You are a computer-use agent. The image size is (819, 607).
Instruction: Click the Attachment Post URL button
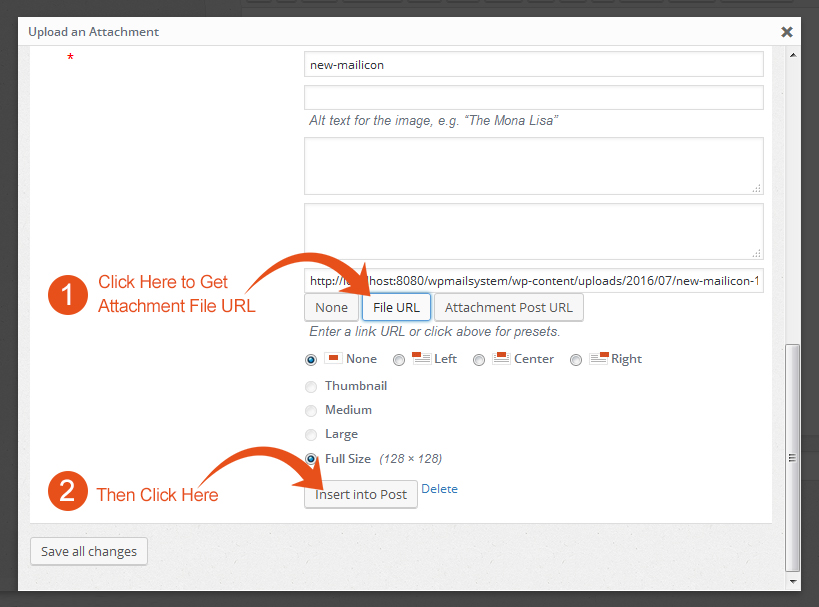pos(508,307)
